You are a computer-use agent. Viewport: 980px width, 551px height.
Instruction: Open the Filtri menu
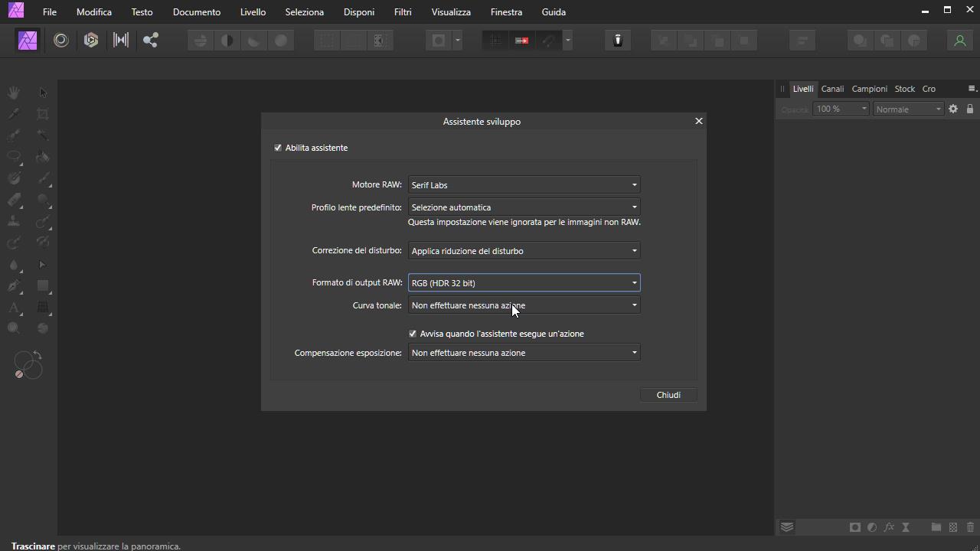[403, 12]
